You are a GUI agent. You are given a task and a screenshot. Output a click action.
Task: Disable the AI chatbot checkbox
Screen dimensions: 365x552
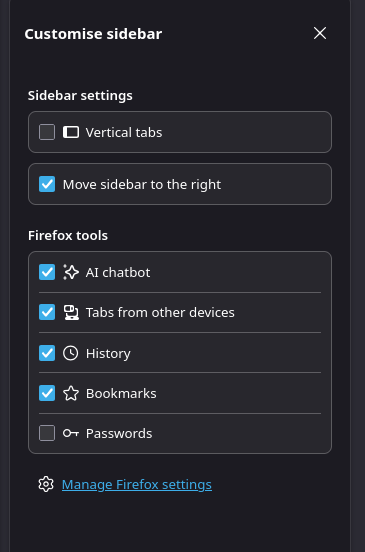(47, 272)
